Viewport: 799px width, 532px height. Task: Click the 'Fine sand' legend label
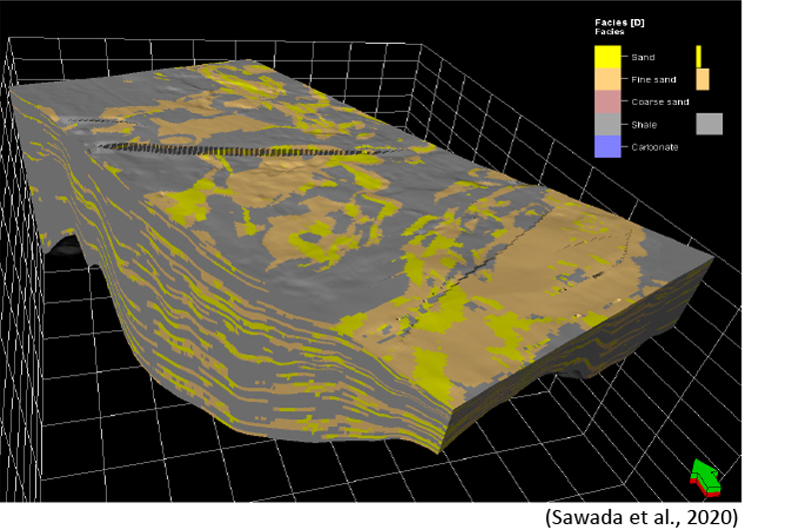(x=654, y=80)
